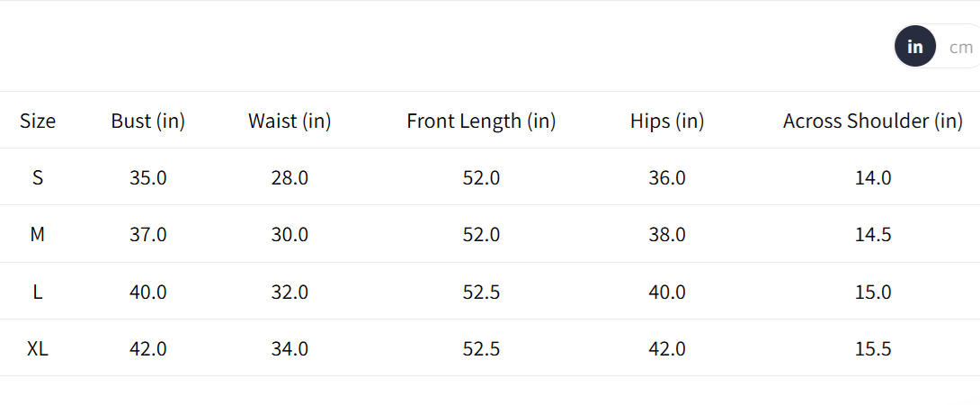Viewport: 980px width, 405px height.
Task: Click waist value 30.0 for size M
Action: (290, 235)
